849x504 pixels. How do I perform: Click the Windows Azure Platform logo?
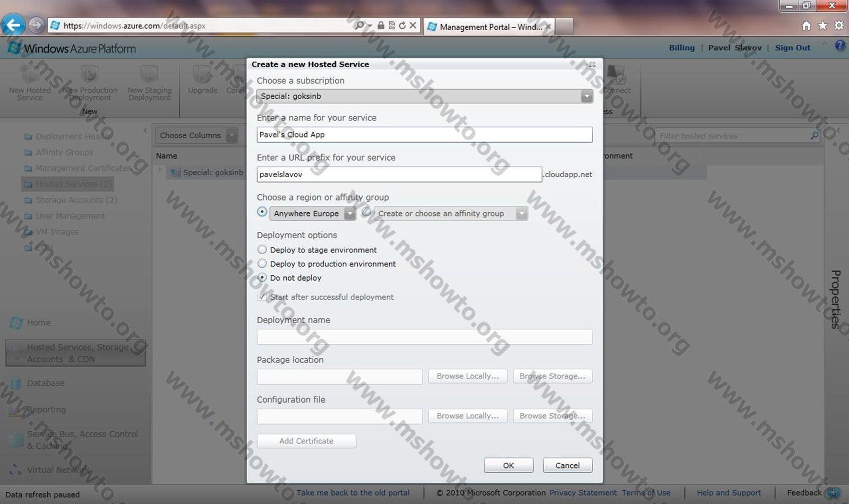[72, 48]
